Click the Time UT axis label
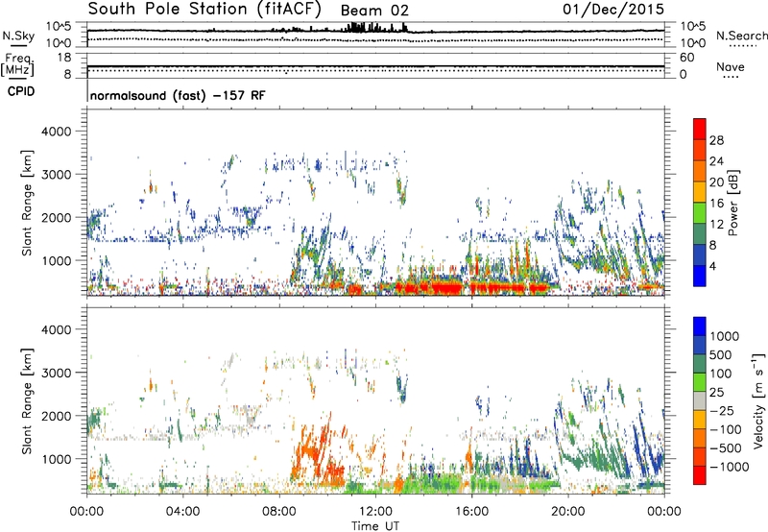Screen dimensions: 768x532 [x=375, y=526]
